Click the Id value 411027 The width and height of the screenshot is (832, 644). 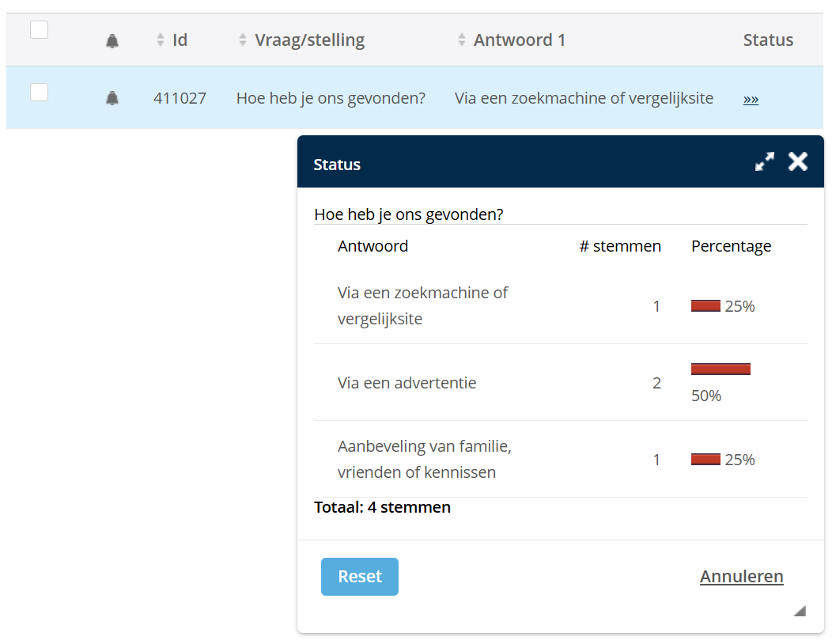coord(180,98)
